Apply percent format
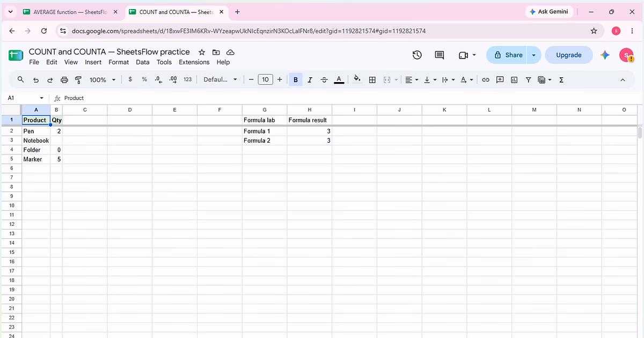This screenshot has width=644, height=338. pyautogui.click(x=144, y=79)
